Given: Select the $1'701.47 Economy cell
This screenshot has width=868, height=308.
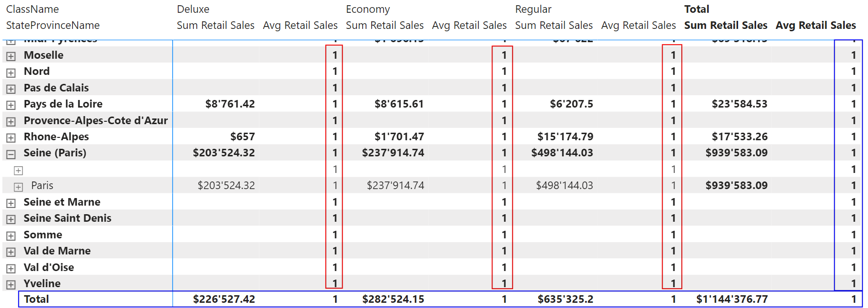Looking at the screenshot, I should pyautogui.click(x=399, y=136).
